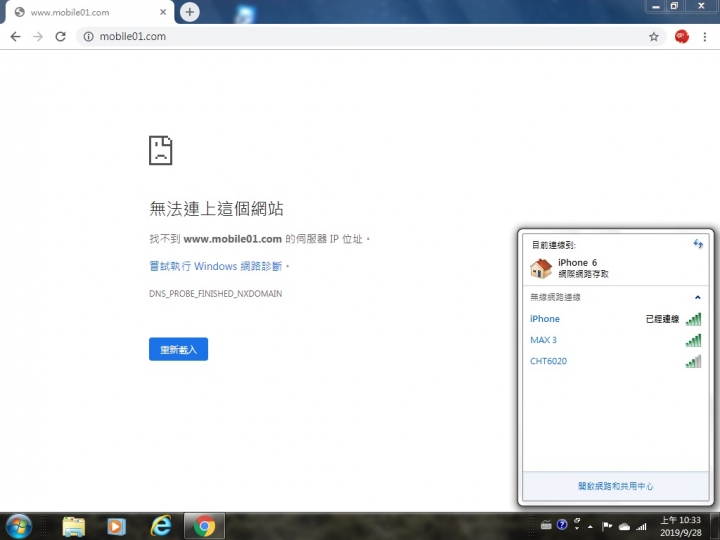Click the MAX 3 signal strength bars
The image size is (720, 540).
pos(693,340)
